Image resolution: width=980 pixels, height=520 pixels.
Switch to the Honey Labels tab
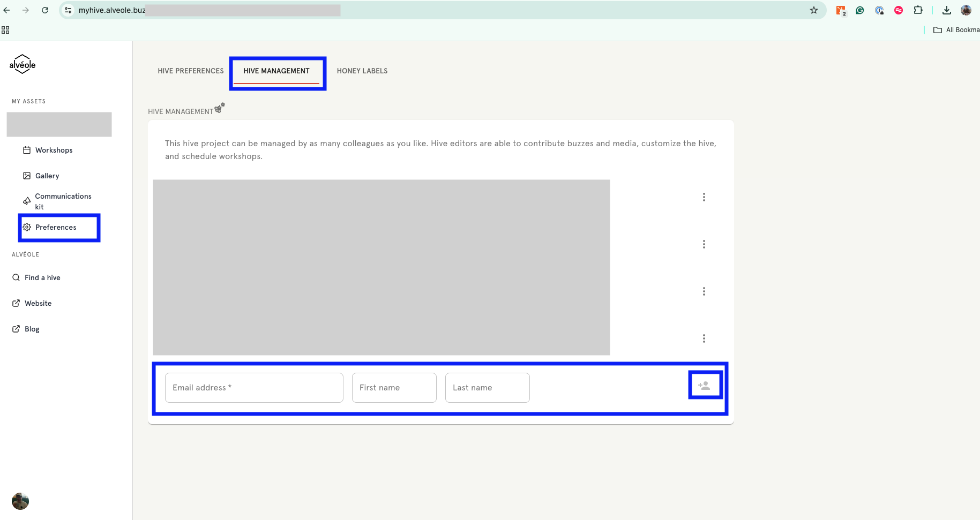362,71
